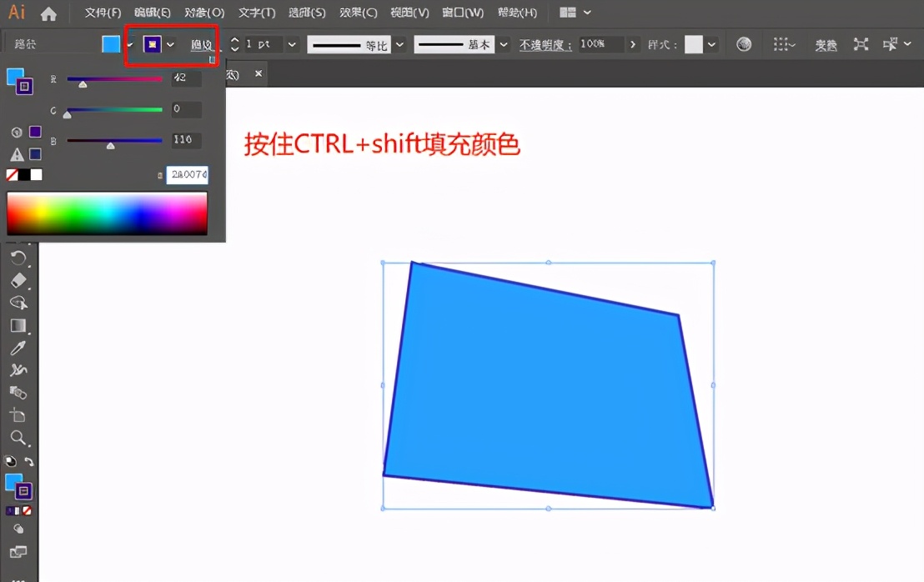Open the Align options grid icon
Viewport: 924px width, 582px height.
[784, 44]
